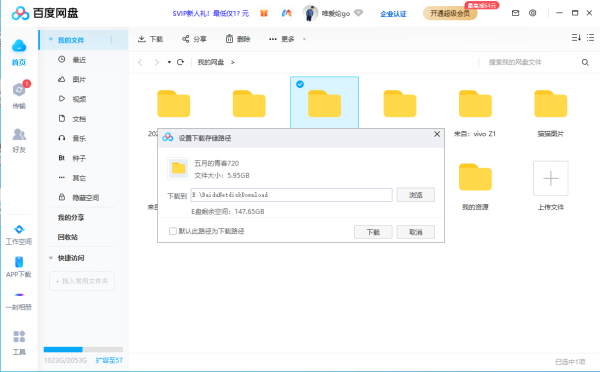The width and height of the screenshot is (600, 372).
Task: Click the colorful butterfly icon in title bar
Action: click(x=287, y=13)
